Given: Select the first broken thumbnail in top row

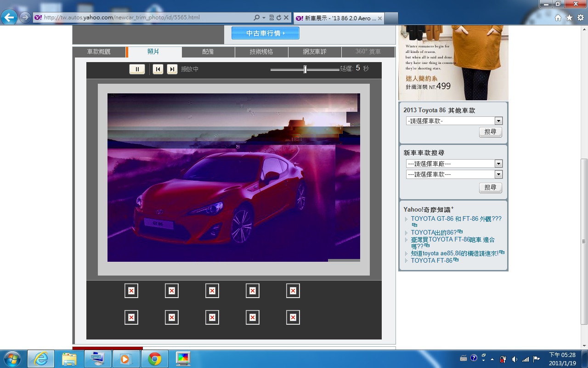Looking at the screenshot, I should click(131, 291).
